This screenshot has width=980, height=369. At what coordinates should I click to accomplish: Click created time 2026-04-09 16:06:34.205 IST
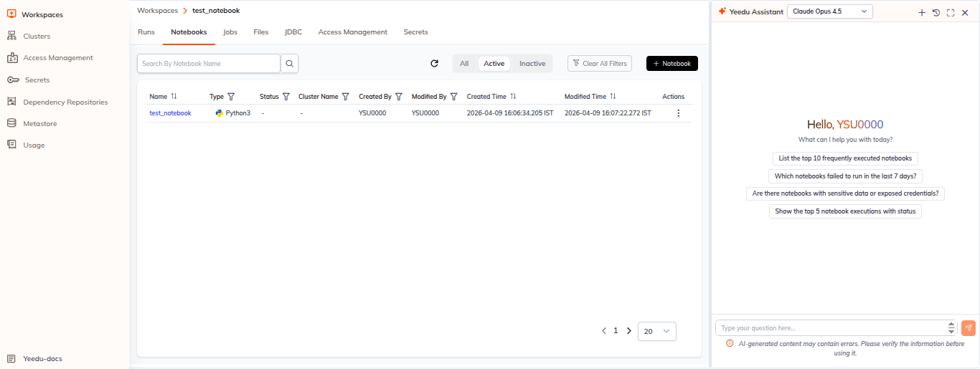click(510, 113)
